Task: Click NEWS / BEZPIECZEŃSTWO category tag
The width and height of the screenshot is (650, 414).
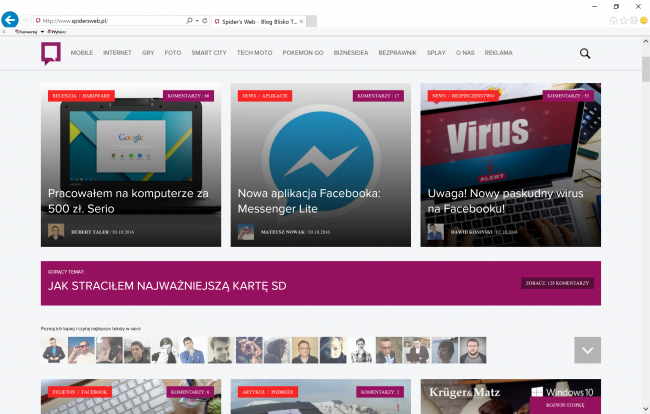Action: [x=463, y=96]
